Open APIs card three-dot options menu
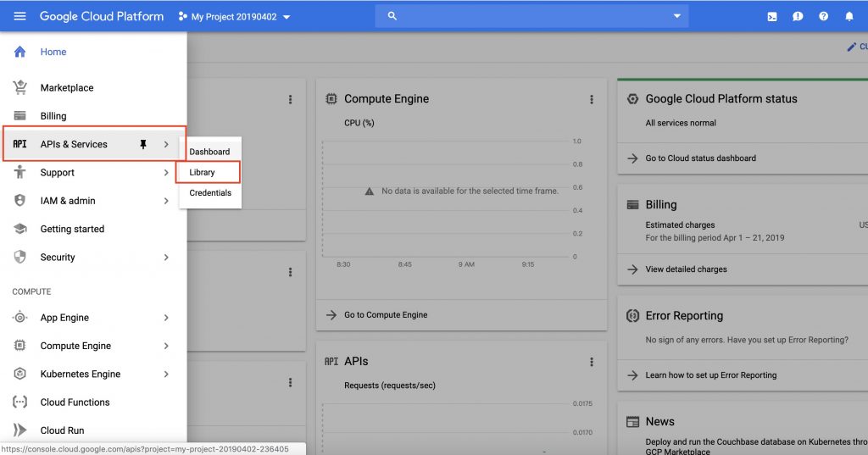Viewport: 868px width, 455px height. tap(591, 362)
